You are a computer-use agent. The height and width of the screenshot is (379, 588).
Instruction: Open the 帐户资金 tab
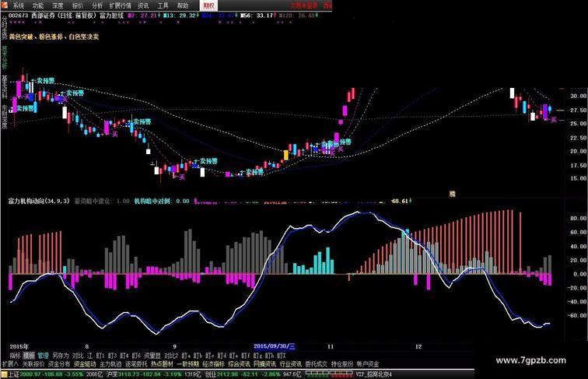tap(367, 364)
